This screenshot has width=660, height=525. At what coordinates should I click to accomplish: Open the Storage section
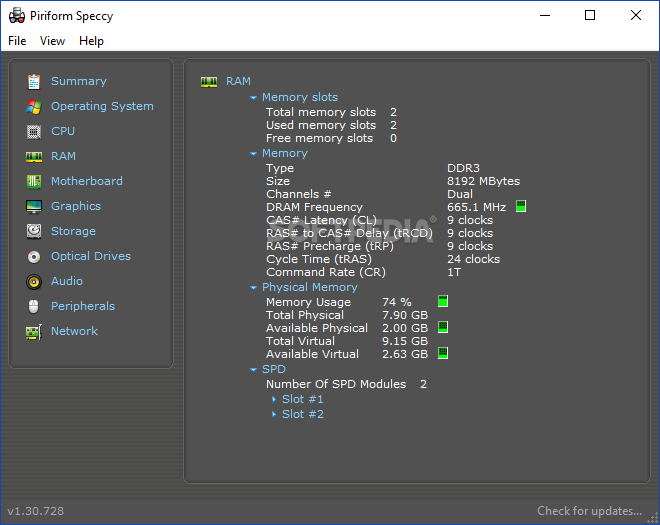pos(73,231)
